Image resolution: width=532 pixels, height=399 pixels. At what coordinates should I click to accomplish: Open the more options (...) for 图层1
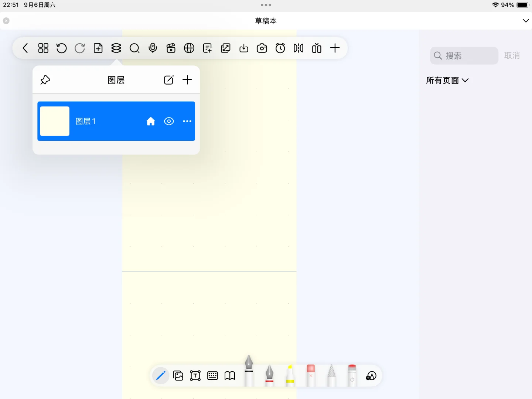pyautogui.click(x=187, y=121)
